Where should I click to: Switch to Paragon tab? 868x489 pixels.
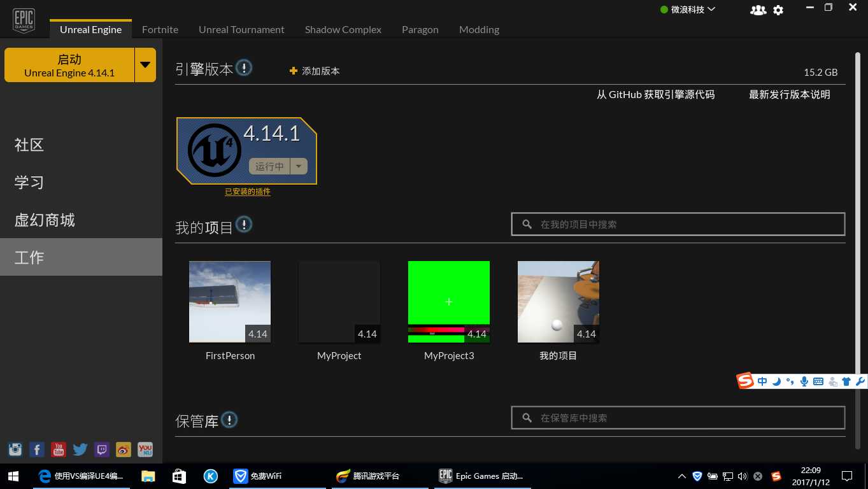coord(420,29)
